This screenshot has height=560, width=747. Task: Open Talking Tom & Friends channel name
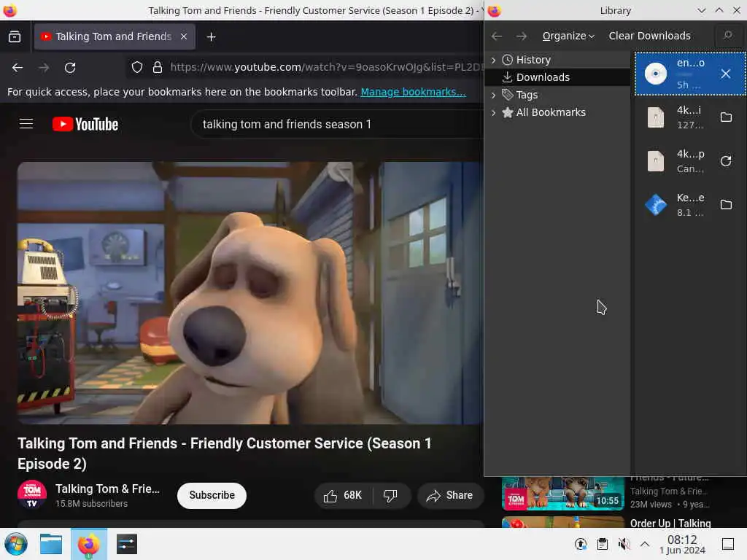tap(108, 489)
